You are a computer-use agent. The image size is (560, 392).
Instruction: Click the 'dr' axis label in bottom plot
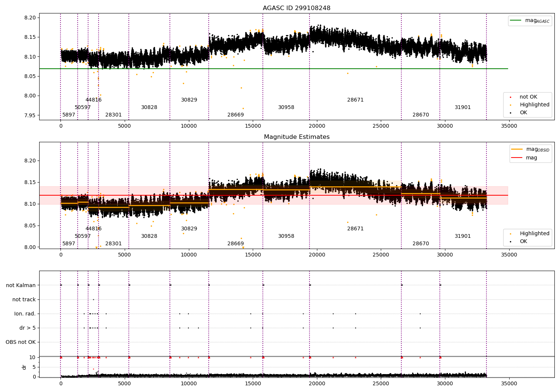(24, 367)
